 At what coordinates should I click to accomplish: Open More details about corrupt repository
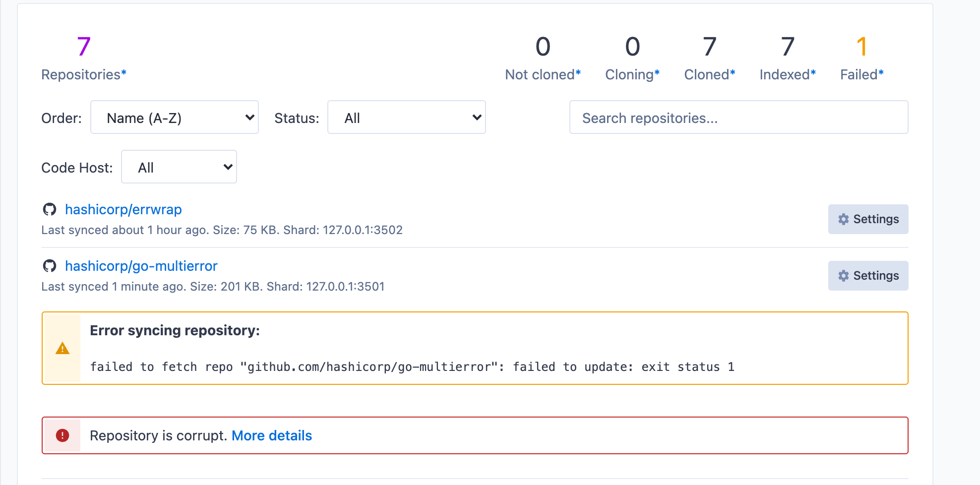click(x=272, y=435)
